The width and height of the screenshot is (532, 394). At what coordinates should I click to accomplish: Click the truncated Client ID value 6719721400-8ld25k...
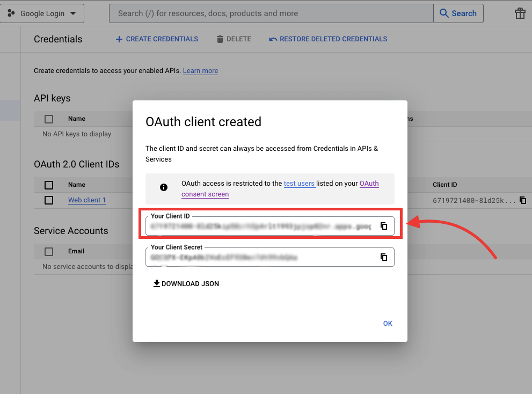click(x=474, y=200)
